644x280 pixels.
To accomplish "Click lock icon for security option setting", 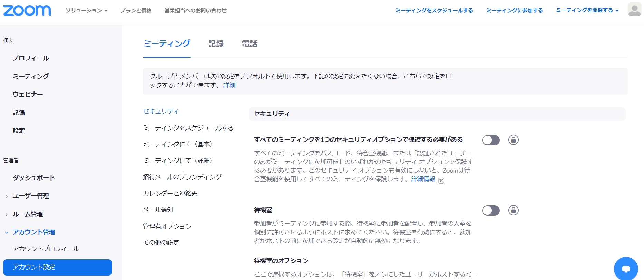I will point(513,140).
